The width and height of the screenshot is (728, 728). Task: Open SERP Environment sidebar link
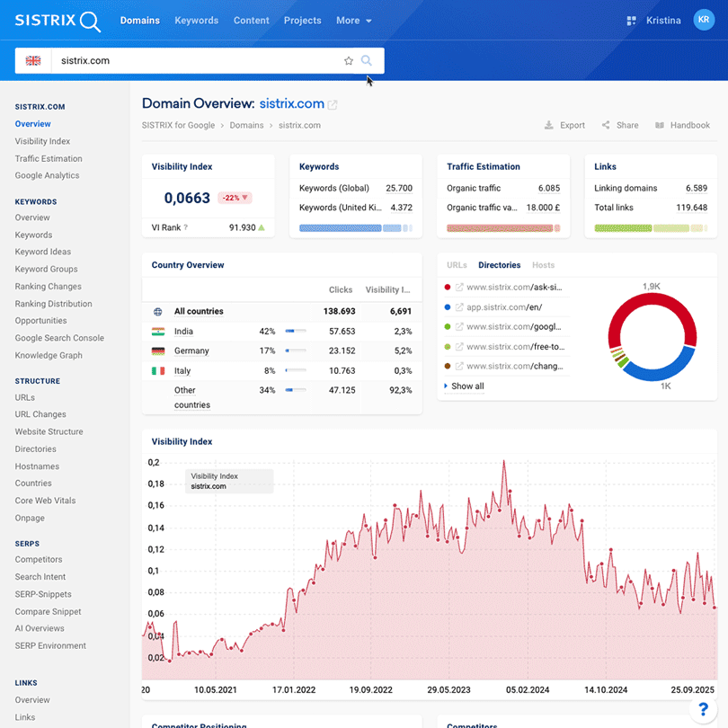[x=50, y=646]
